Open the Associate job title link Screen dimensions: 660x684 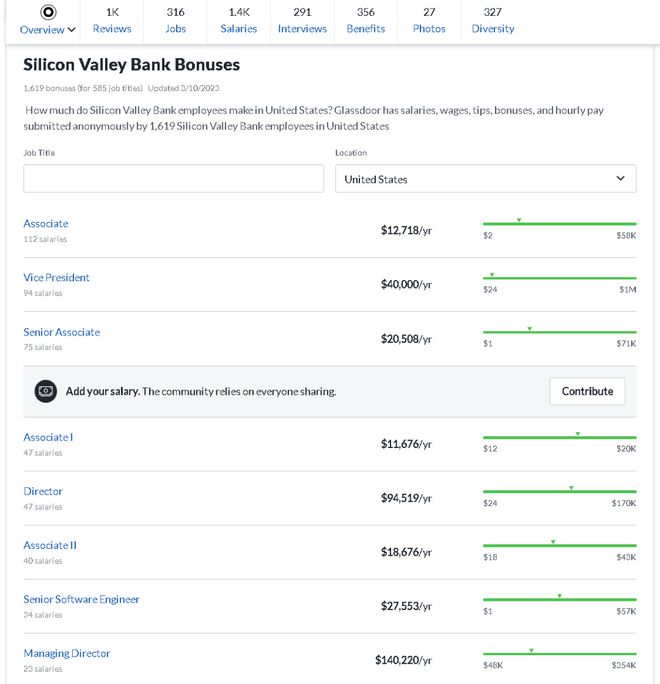coord(46,223)
